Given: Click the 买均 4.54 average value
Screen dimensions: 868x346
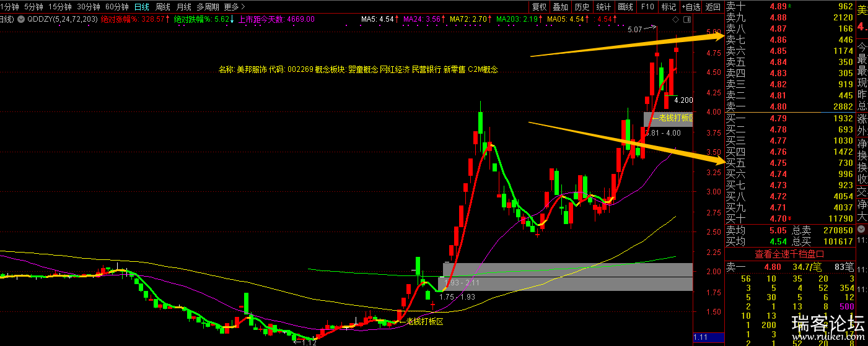Looking at the screenshot, I should (778, 241).
